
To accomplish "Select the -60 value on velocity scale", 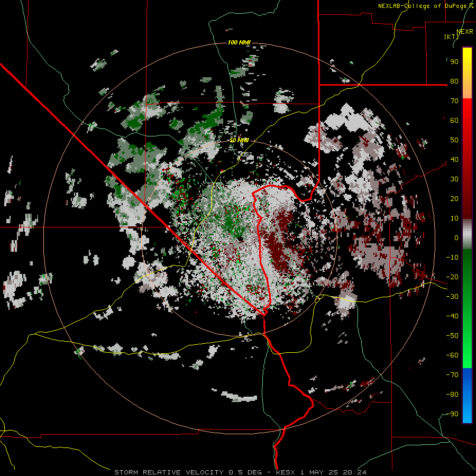I will (x=452, y=355).
